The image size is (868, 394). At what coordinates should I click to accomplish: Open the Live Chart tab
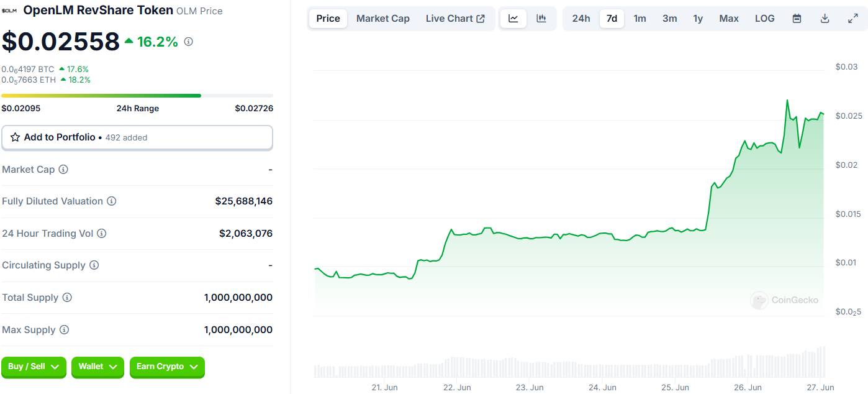(455, 19)
